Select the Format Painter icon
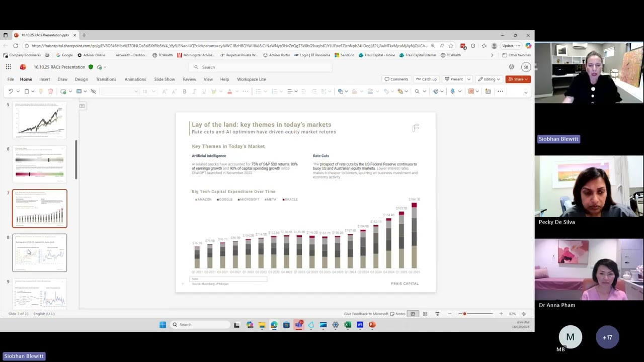Screen dimensions: 644x362 pyautogui.click(x=41, y=91)
